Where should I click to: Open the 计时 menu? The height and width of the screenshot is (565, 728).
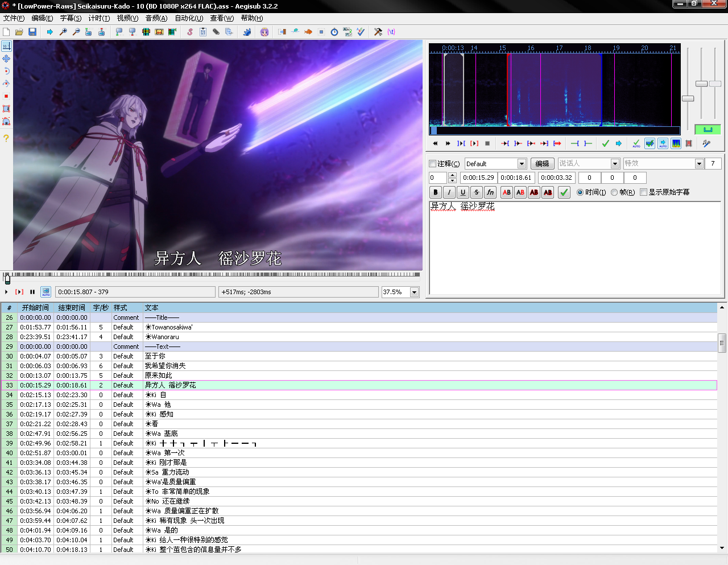(x=100, y=18)
